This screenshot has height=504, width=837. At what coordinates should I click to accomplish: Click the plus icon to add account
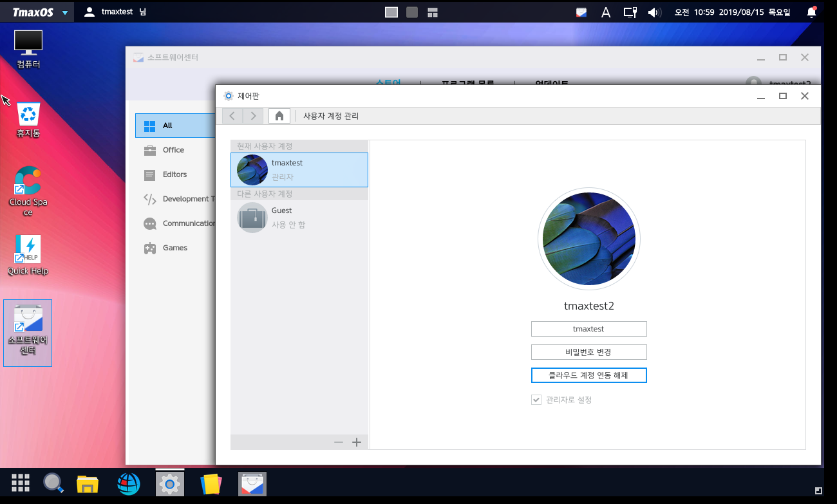[357, 442]
